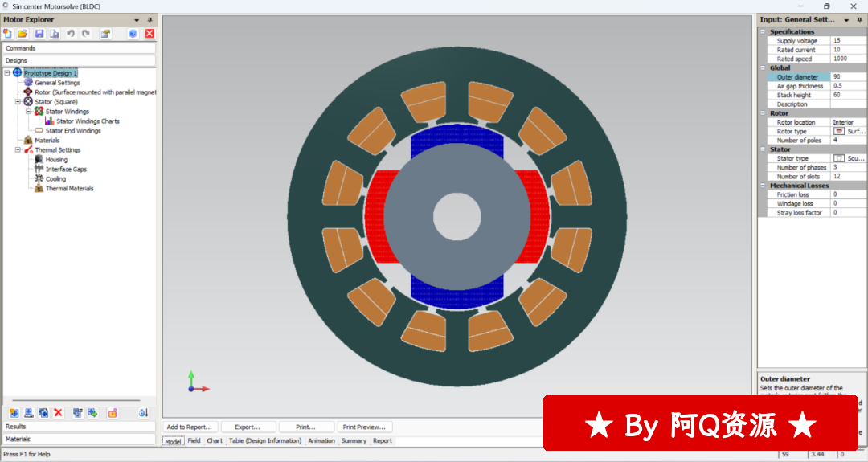Select the Cooling tree item
The height and width of the screenshot is (462, 868).
click(55, 178)
